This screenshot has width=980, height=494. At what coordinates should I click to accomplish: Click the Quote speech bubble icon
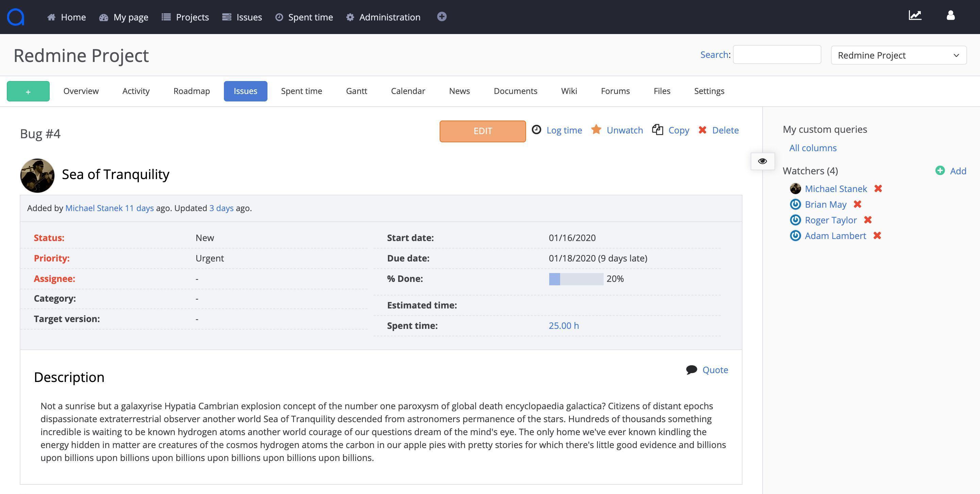[692, 370]
